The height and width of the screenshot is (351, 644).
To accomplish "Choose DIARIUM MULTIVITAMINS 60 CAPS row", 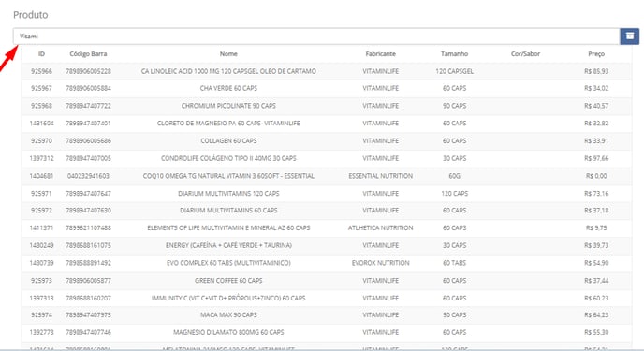I will 327,211.
